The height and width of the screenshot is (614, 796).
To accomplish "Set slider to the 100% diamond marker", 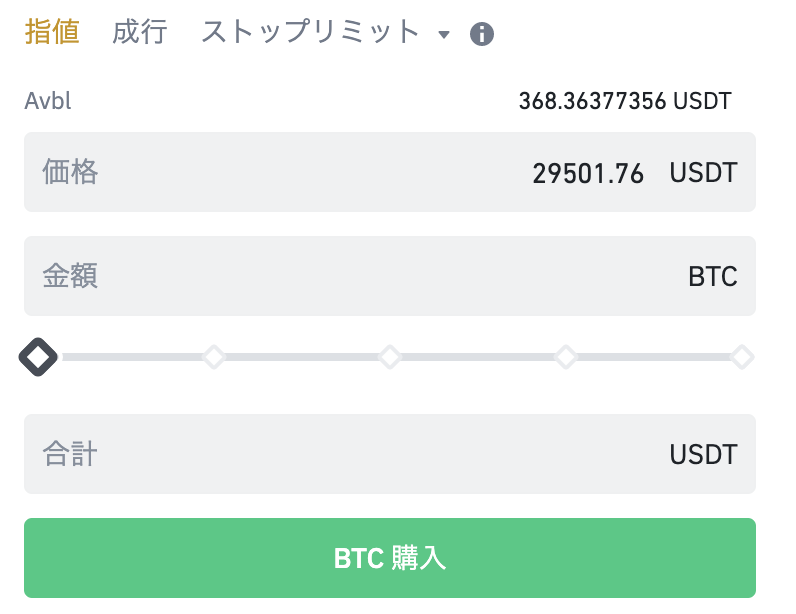I will point(742,357).
